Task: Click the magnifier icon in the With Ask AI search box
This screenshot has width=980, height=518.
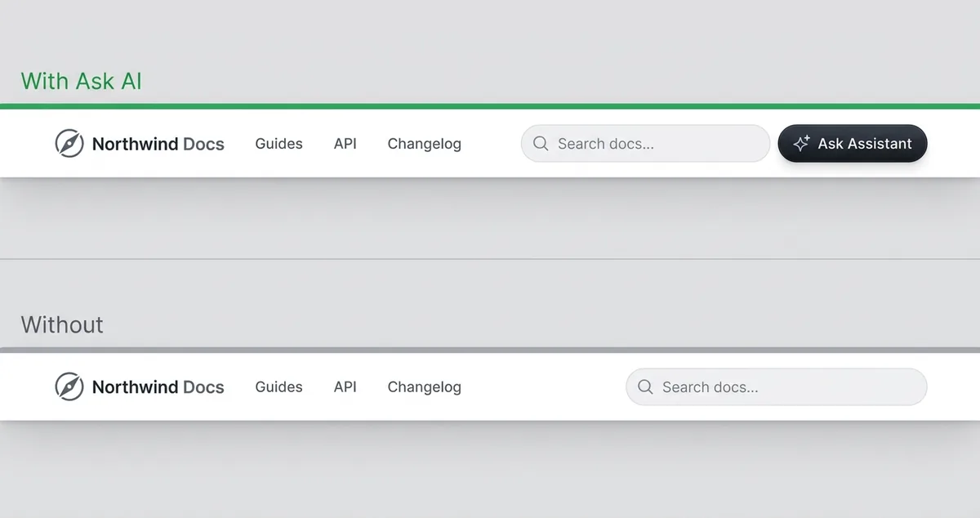Action: (x=541, y=144)
